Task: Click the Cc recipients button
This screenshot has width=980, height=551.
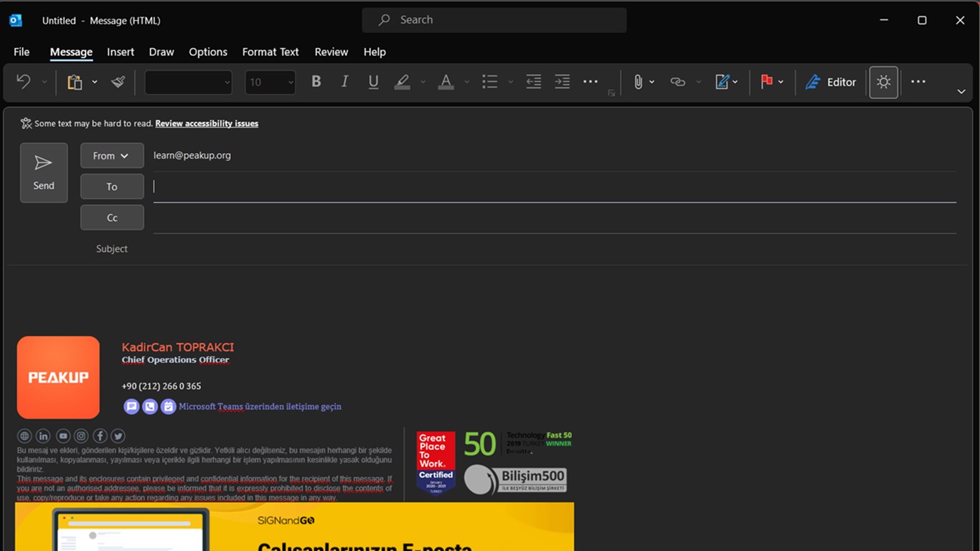Action: (x=112, y=217)
